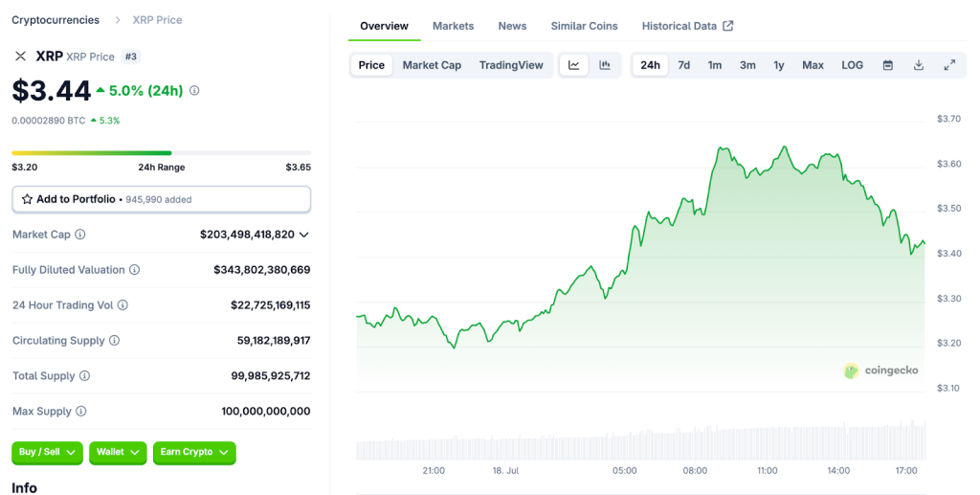Click the XRP Price breadcrumb

(158, 20)
